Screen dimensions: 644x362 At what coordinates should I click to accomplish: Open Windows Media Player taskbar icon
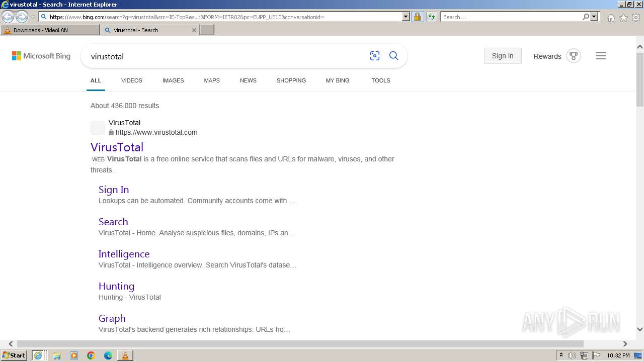[x=74, y=355]
